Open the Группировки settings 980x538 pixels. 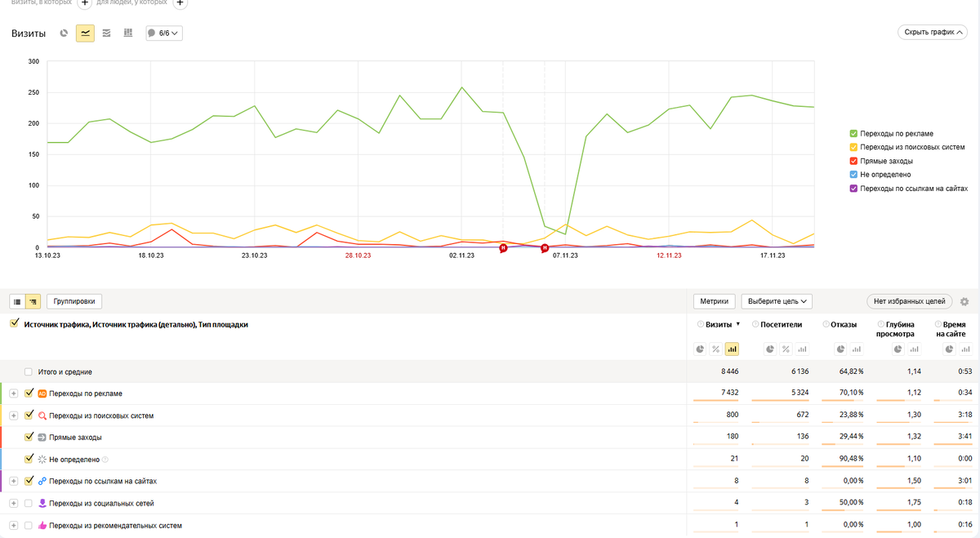[74, 301]
